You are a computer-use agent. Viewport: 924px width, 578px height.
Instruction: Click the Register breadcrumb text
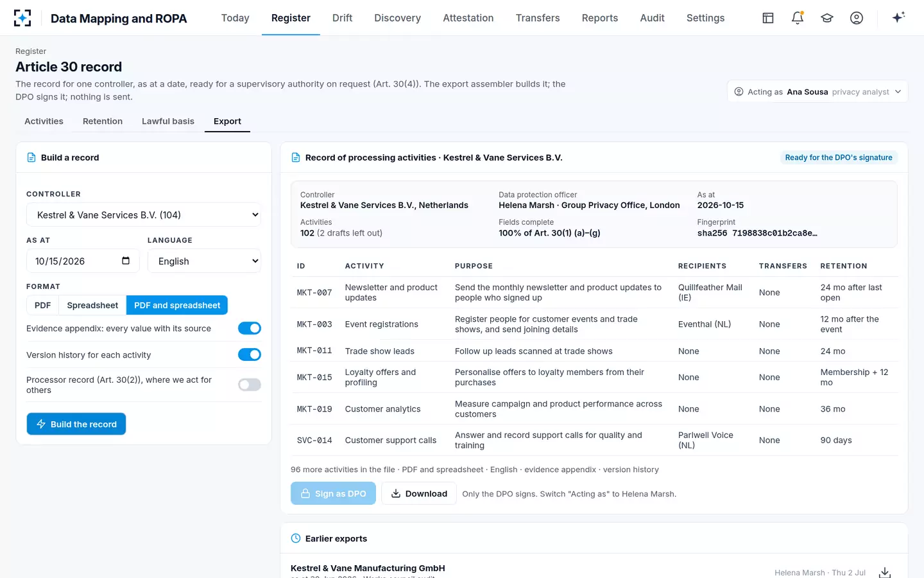[31, 51]
